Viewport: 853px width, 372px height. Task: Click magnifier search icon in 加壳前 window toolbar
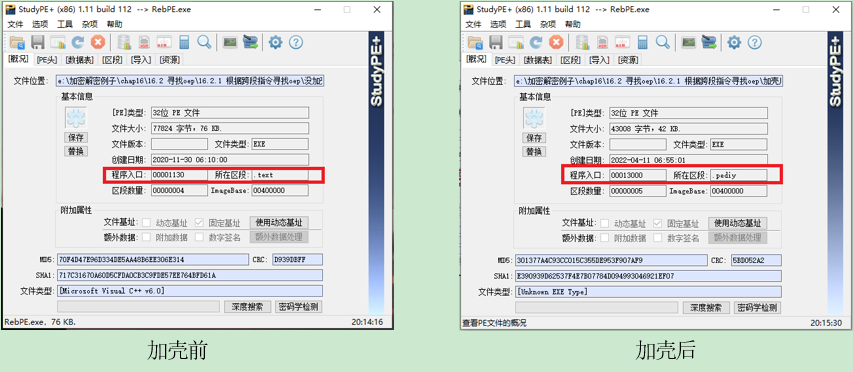204,42
